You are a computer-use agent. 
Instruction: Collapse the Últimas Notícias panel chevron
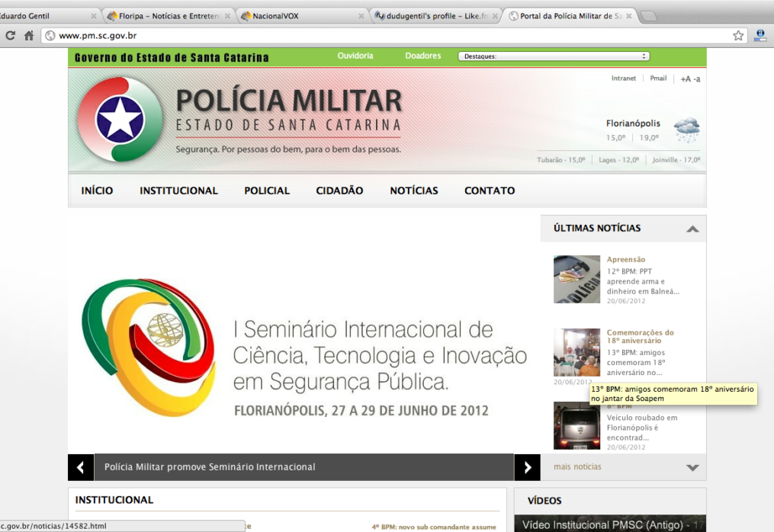(693, 228)
